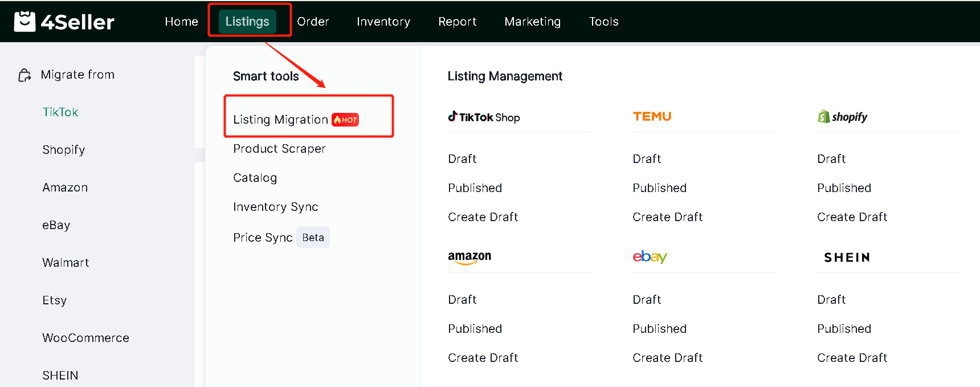Screen dimensions: 980x387
Task: Open eBay Published listings
Action: [659, 329]
